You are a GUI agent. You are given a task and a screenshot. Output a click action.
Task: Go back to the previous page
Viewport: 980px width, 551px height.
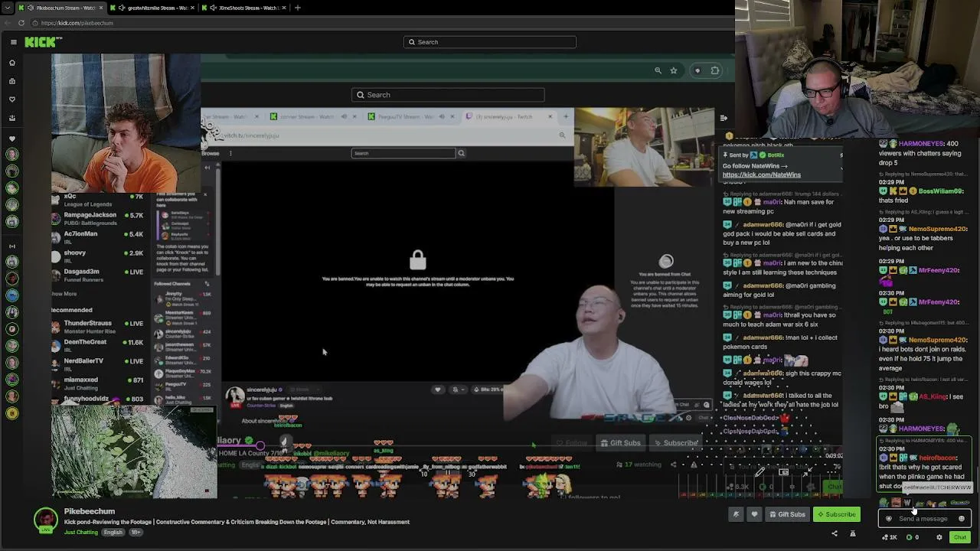point(7,23)
